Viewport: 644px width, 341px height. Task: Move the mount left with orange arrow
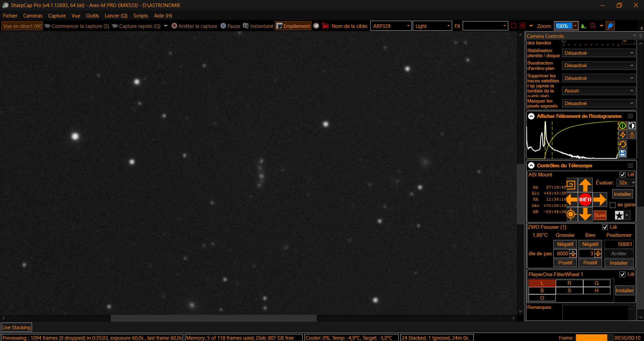[572, 200]
